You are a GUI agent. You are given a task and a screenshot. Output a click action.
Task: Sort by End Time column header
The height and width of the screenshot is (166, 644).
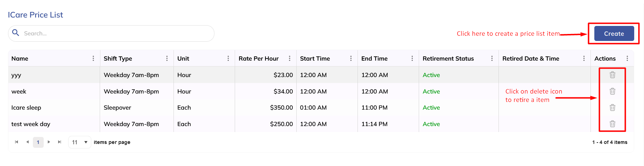click(x=374, y=58)
